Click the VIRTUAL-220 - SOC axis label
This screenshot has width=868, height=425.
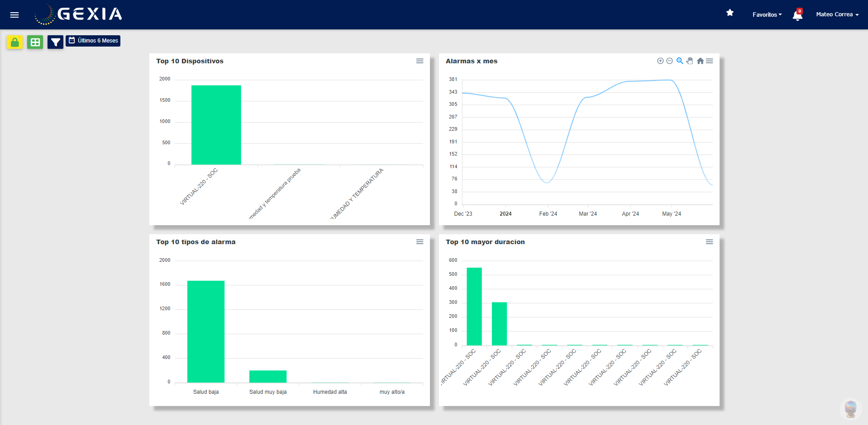199,186
